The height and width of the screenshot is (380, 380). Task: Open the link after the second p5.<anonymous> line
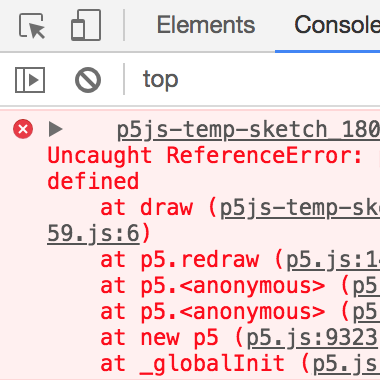pos(366,312)
